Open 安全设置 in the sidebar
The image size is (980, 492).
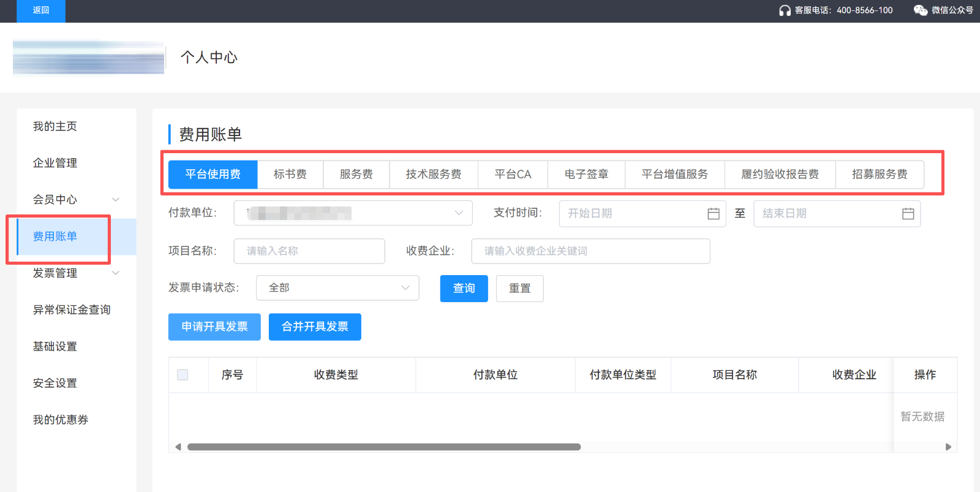coord(77,384)
